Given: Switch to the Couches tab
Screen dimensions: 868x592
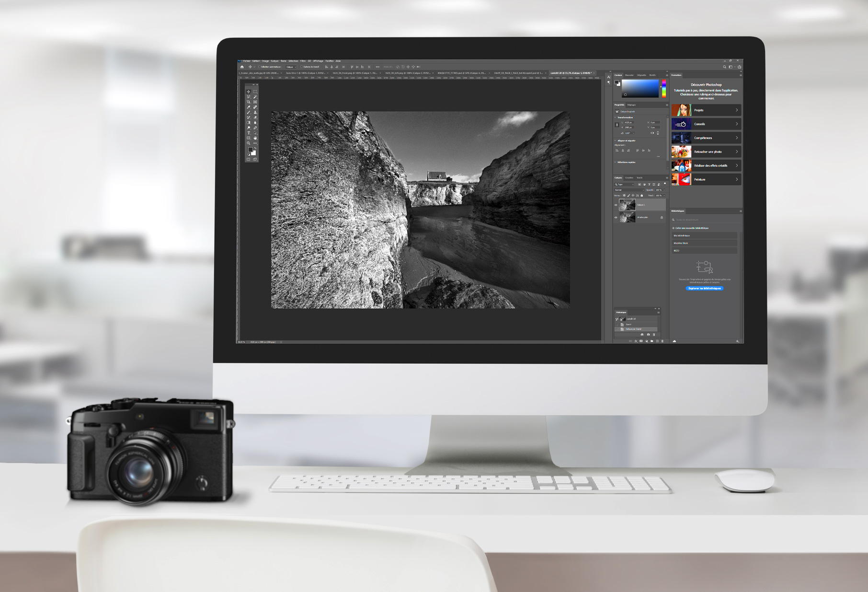Looking at the screenshot, I should [629, 178].
